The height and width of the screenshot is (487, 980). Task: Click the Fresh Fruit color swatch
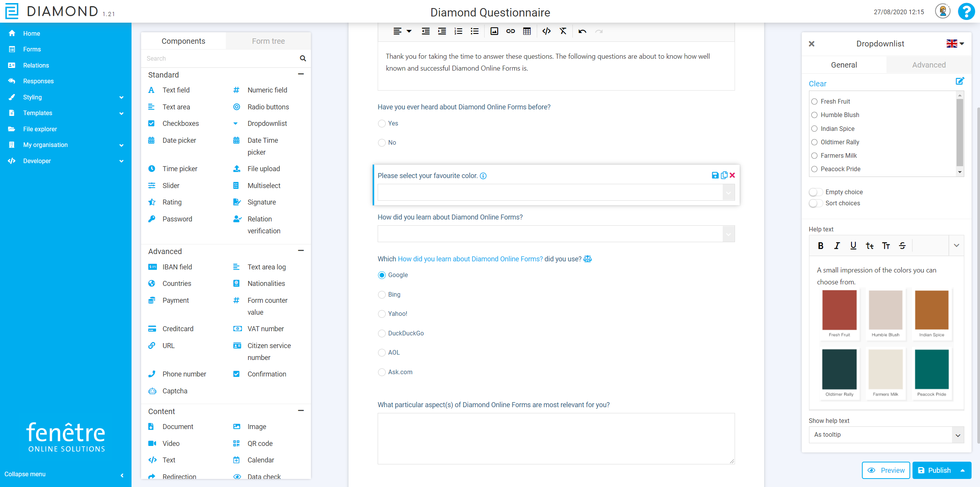pos(839,310)
